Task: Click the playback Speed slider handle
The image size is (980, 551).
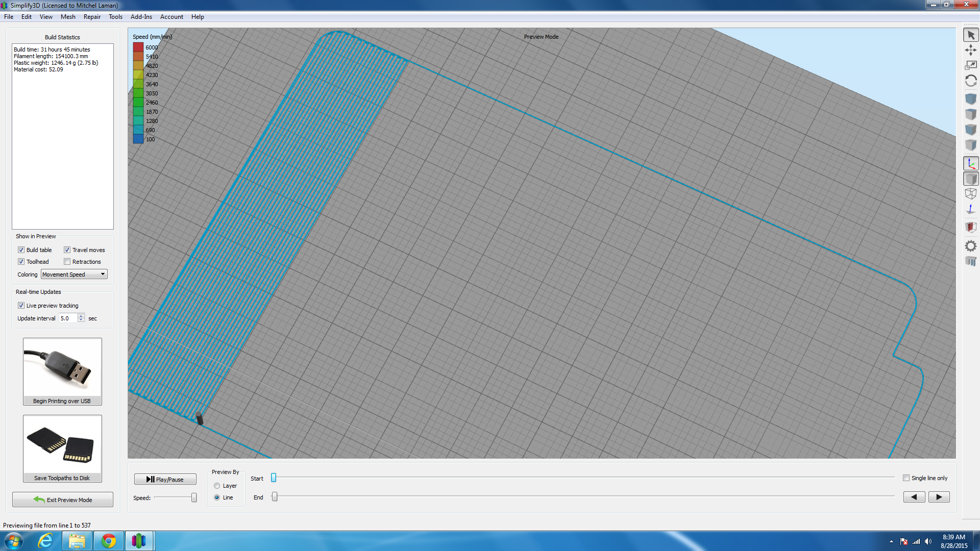Action: point(194,497)
